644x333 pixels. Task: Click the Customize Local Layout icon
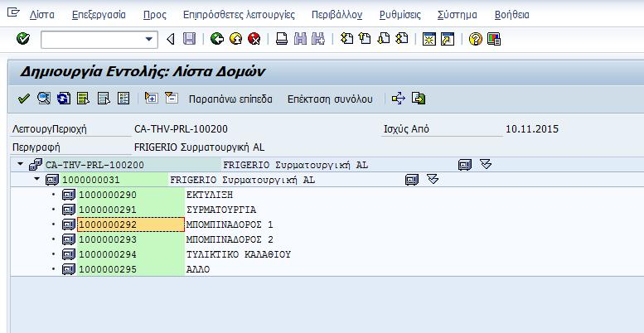(494, 39)
